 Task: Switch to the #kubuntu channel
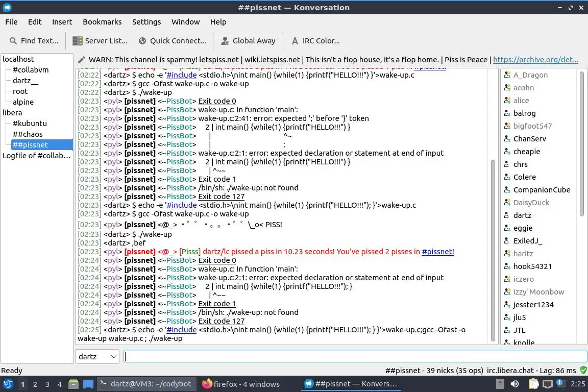pyautogui.click(x=30, y=124)
